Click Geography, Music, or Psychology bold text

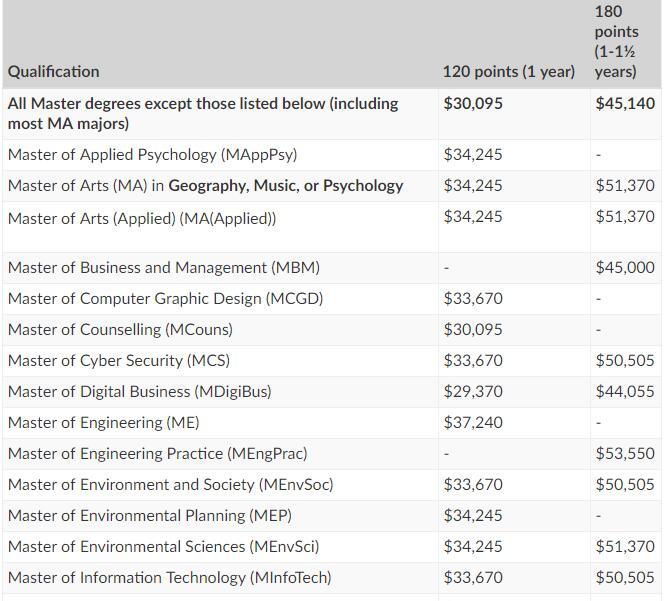(285, 186)
